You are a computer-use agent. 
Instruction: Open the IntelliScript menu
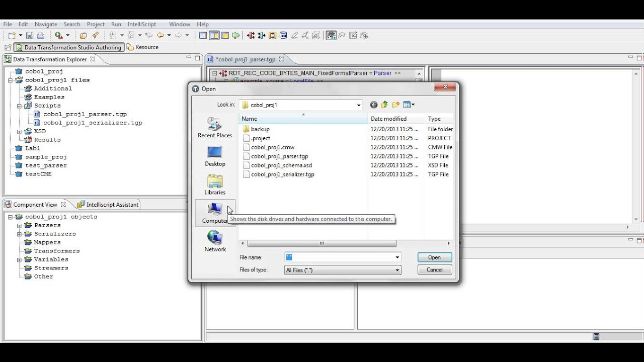(142, 24)
